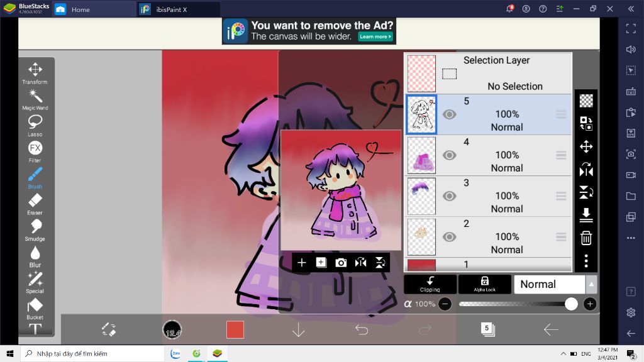Select the Eraser tool
Viewport: 644px width, 362px height.
click(35, 204)
